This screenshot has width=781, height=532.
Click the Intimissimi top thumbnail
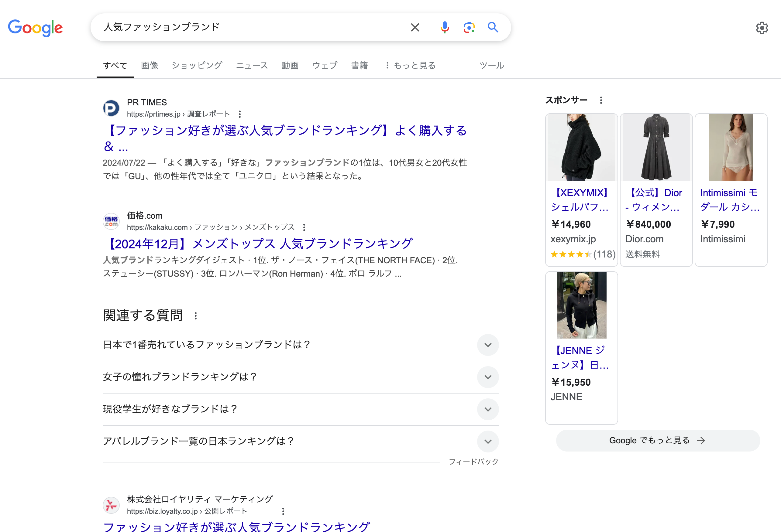coord(731,147)
